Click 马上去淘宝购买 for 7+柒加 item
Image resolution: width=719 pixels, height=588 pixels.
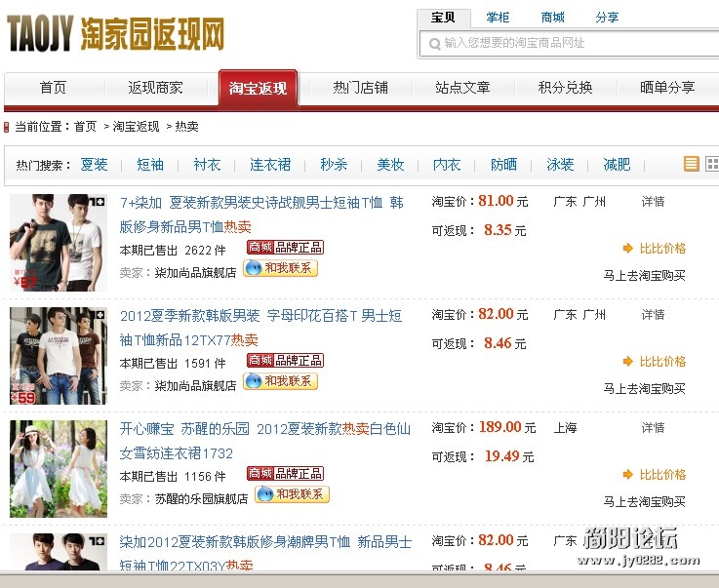pos(644,276)
